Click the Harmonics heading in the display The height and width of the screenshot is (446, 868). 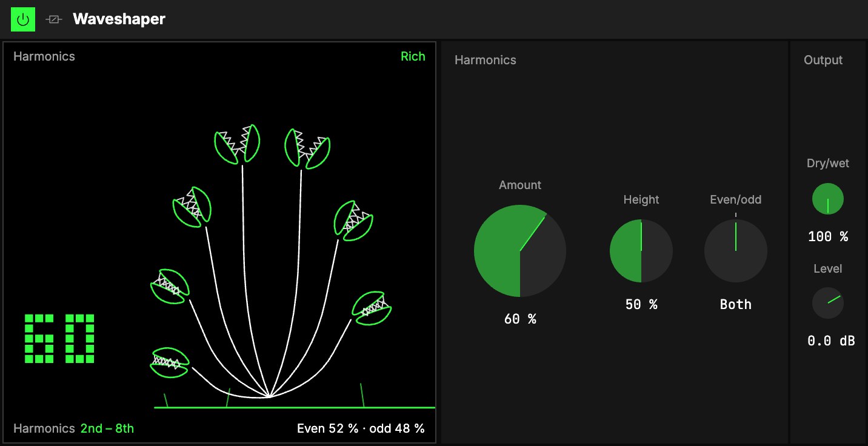(44, 56)
